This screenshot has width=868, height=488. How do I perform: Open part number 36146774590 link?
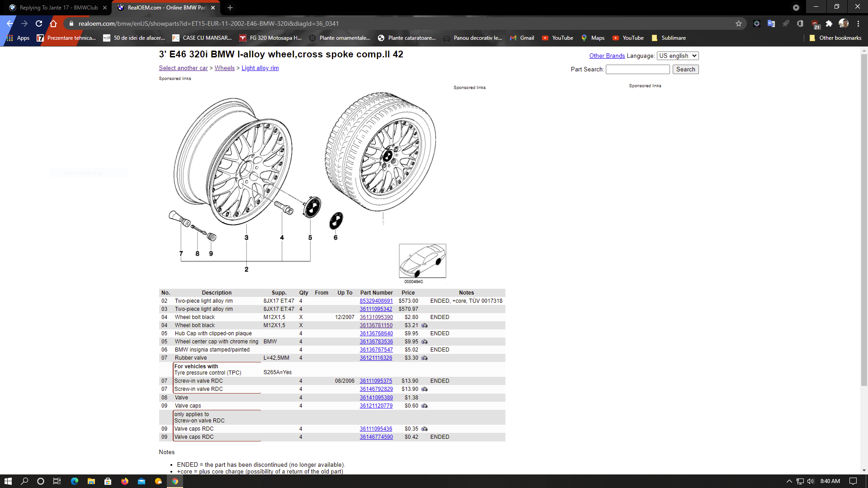click(x=376, y=437)
